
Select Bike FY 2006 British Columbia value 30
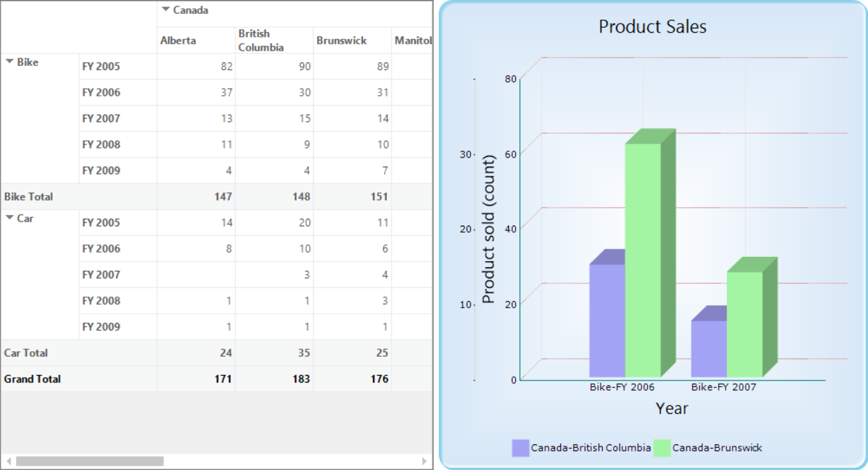click(274, 92)
